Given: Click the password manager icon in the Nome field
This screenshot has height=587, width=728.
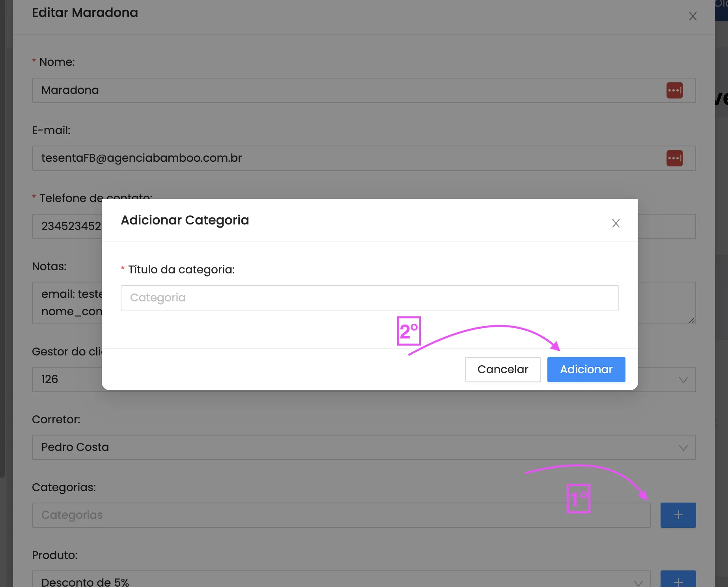Looking at the screenshot, I should pyautogui.click(x=675, y=90).
